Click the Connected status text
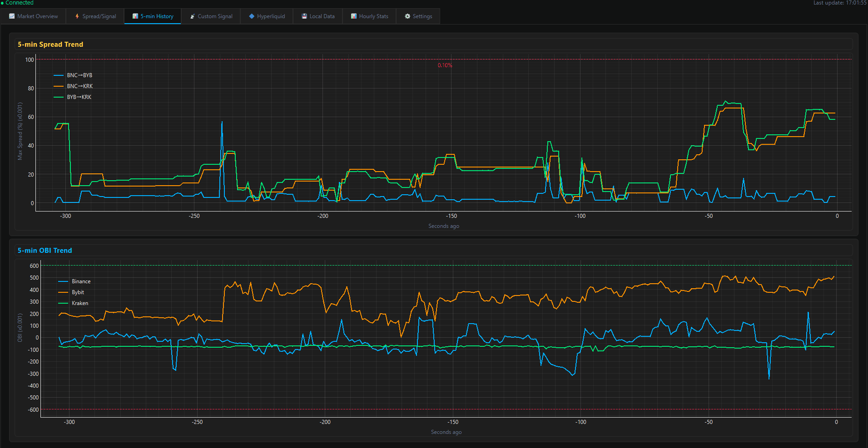This screenshot has width=868, height=448. (x=20, y=3)
